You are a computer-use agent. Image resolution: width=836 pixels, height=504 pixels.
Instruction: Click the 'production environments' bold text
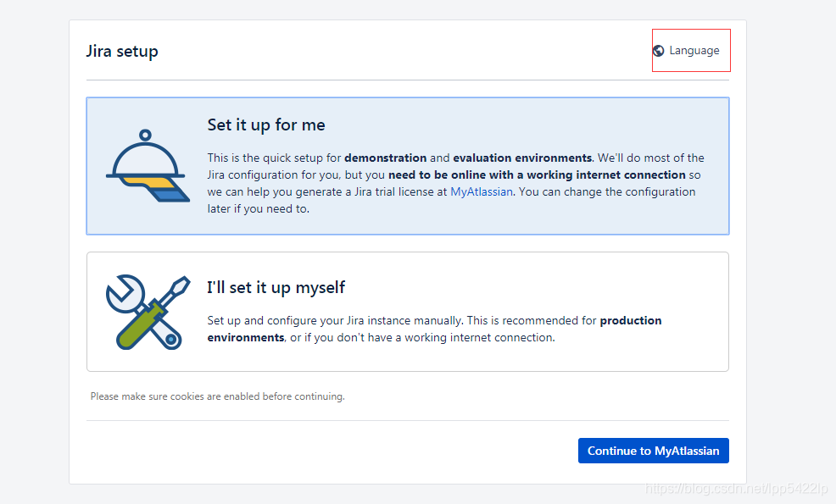(434, 329)
